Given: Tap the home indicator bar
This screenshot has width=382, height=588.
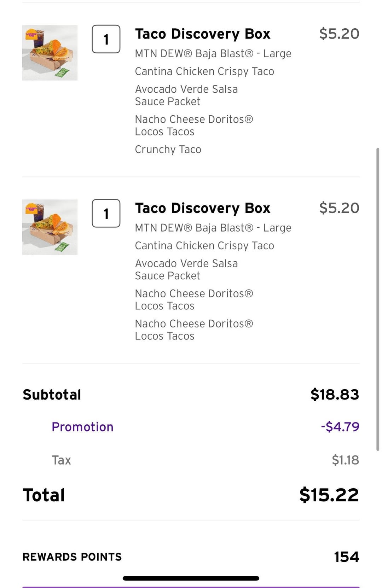Looking at the screenshot, I should pyautogui.click(x=191, y=578).
